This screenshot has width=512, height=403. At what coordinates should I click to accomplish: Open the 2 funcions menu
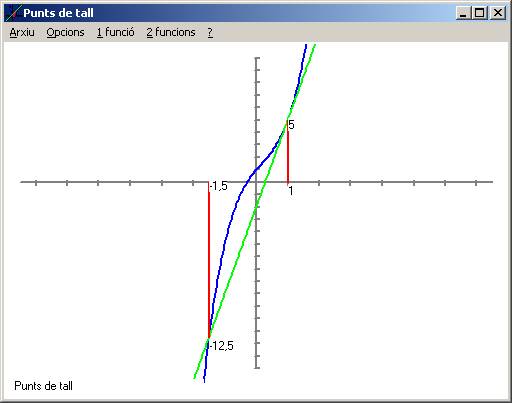point(171,32)
